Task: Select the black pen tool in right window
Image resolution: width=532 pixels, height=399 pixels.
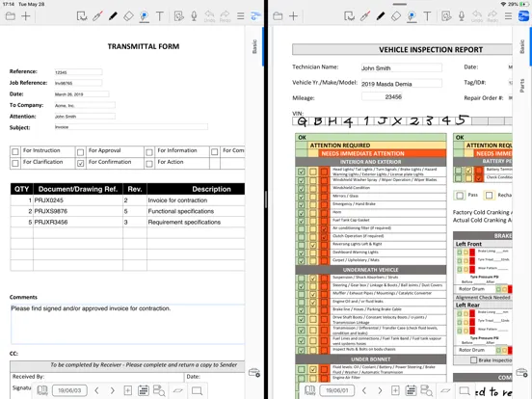Action: click(381, 16)
